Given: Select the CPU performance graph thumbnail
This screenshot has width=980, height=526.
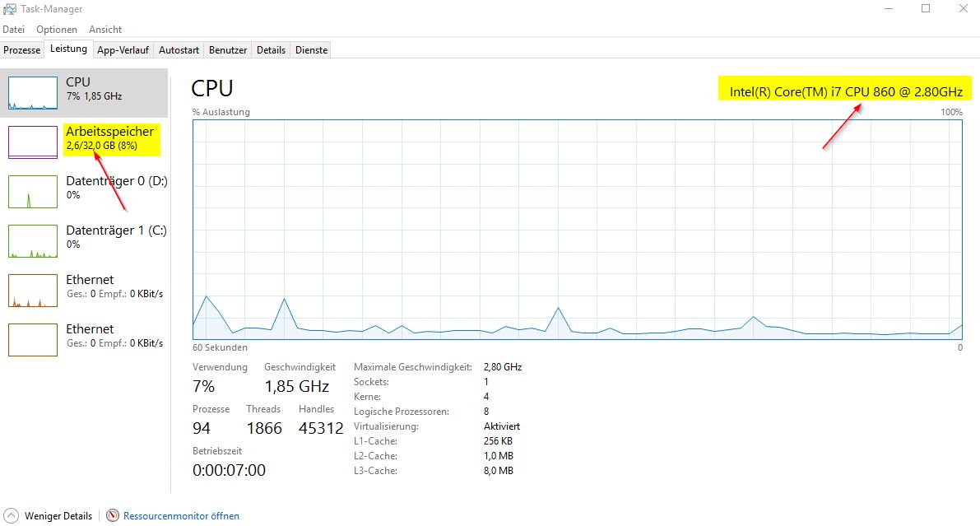Looking at the screenshot, I should [32, 93].
